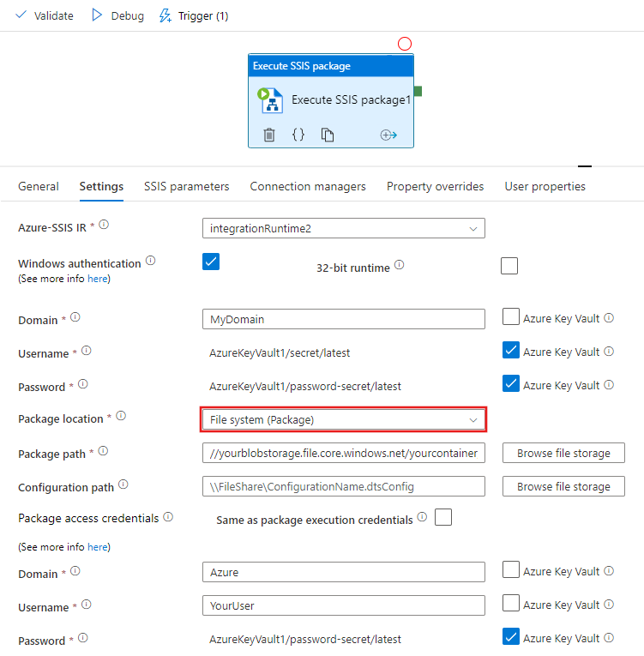Browse file storage for Package path
This screenshot has height=656, width=644.
pyautogui.click(x=563, y=453)
